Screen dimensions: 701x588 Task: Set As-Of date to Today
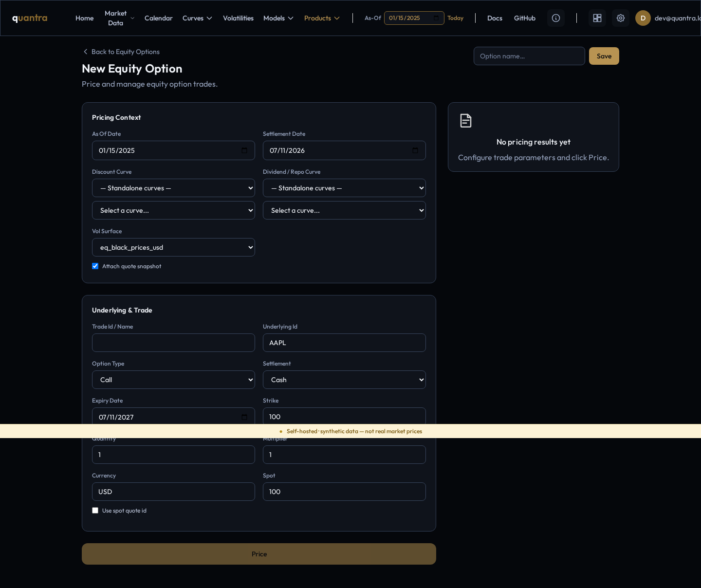(x=455, y=18)
